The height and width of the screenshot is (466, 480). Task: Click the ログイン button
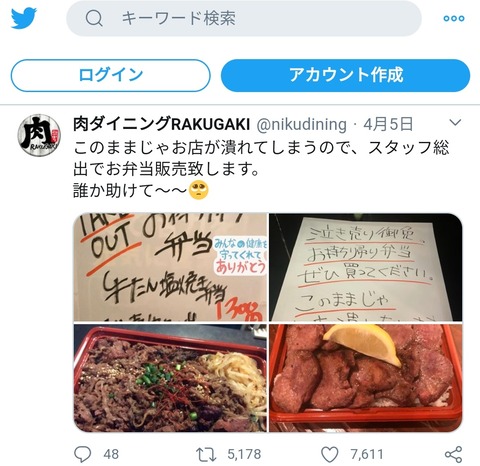111,75
